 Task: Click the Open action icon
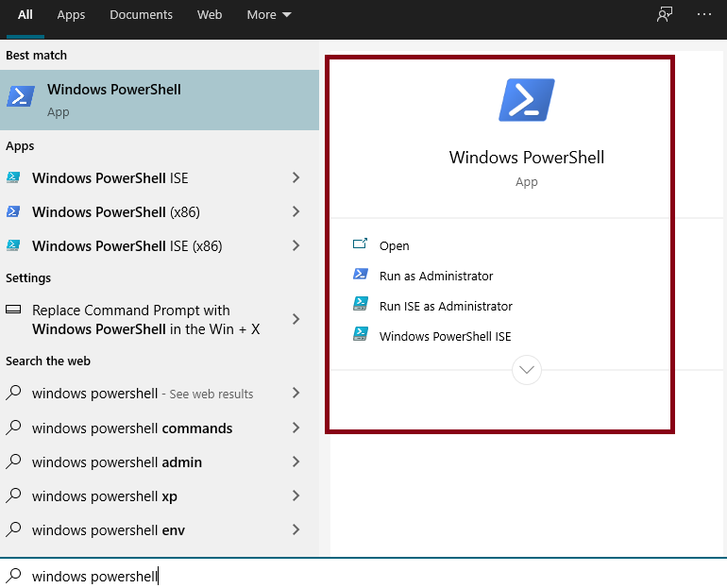[361, 244]
